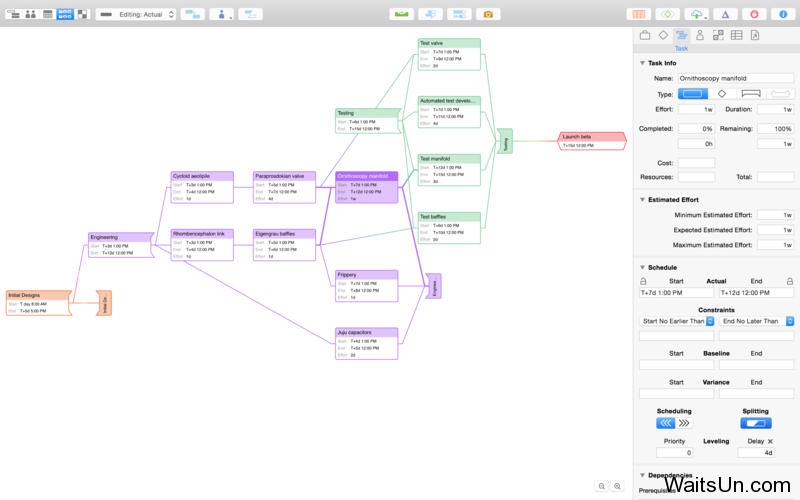The height and width of the screenshot is (500, 800).
Task: Click the split task toolbar button
Action: coord(251,14)
